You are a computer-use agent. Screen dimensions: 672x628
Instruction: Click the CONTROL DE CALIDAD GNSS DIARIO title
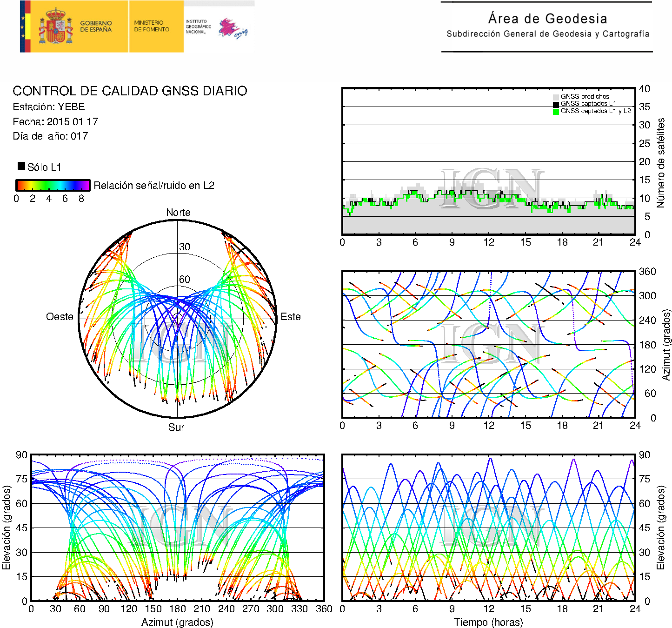click(x=130, y=91)
